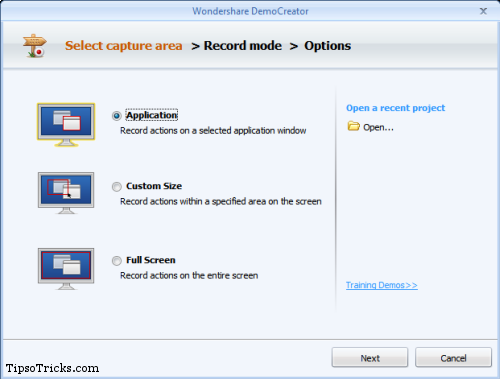Click the Next button

coord(370,358)
